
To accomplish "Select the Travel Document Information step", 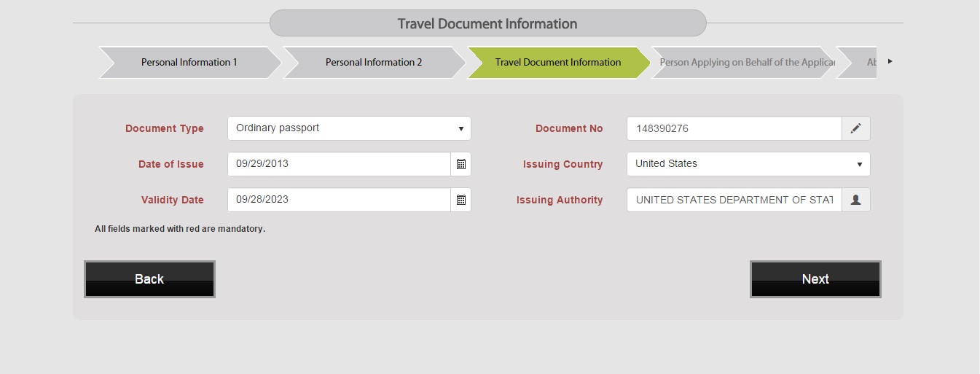I will [x=558, y=62].
